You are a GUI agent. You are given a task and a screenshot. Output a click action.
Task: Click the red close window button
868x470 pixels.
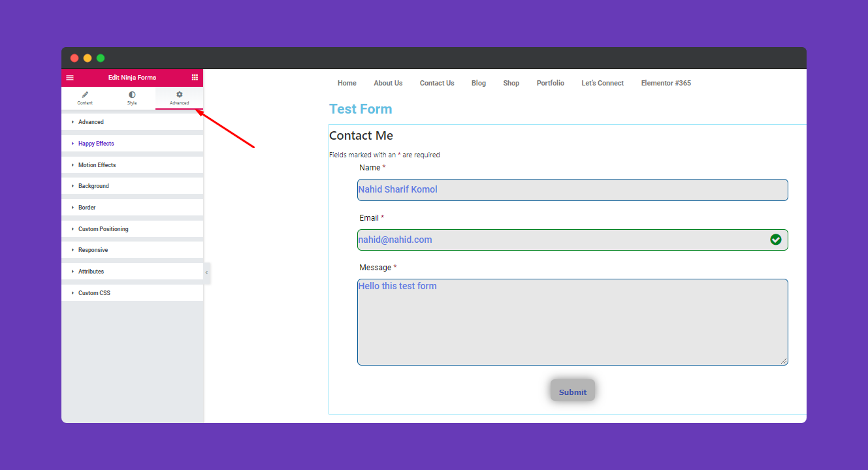click(74, 58)
